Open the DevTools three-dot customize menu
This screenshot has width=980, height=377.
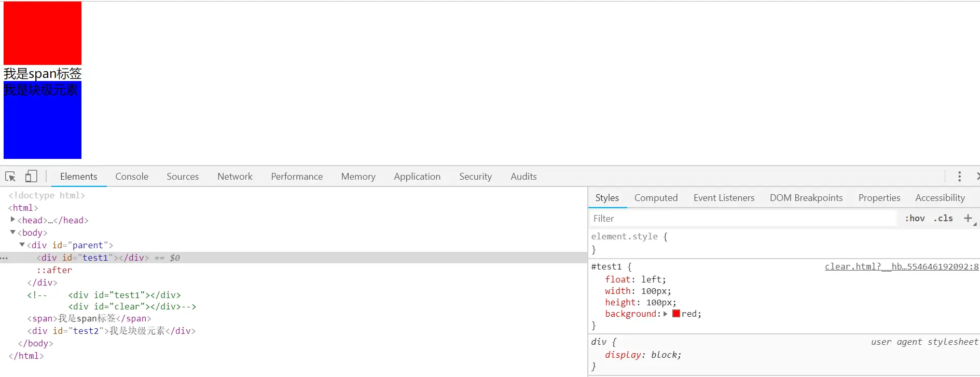click(959, 177)
